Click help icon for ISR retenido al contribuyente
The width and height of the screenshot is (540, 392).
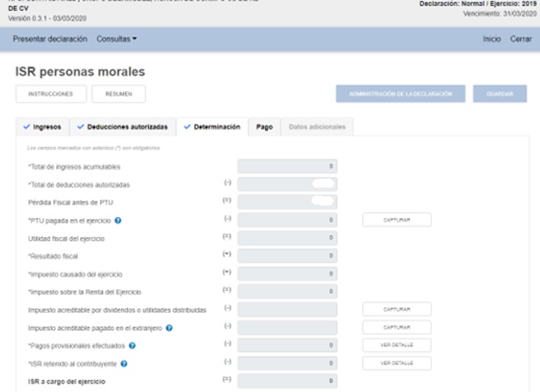click(125, 363)
